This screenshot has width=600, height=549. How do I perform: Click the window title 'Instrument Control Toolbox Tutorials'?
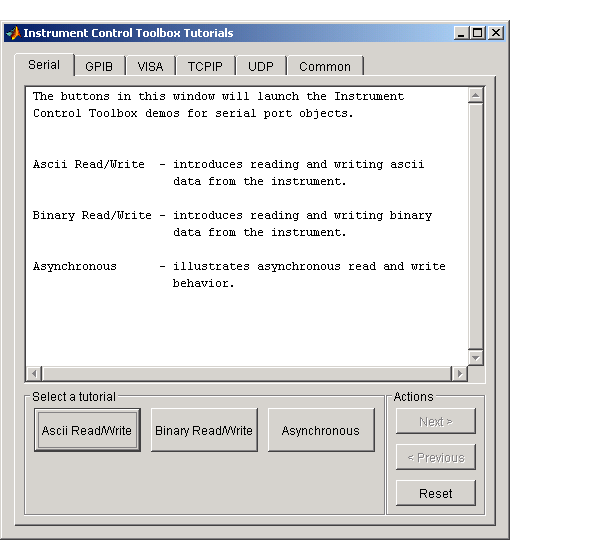(129, 33)
